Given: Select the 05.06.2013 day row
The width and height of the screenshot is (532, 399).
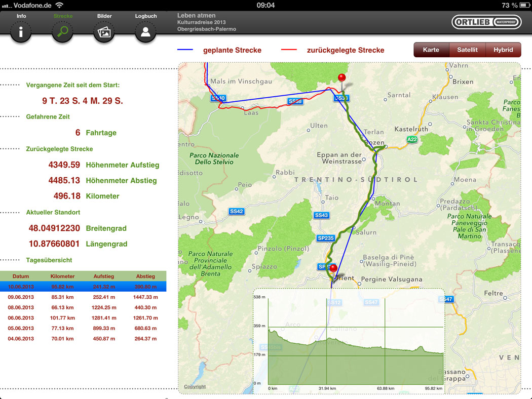Looking at the screenshot, I should [83, 328].
